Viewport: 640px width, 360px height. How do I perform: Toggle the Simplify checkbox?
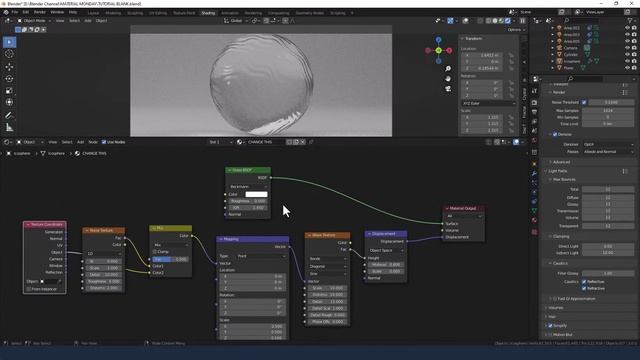tap(550, 326)
